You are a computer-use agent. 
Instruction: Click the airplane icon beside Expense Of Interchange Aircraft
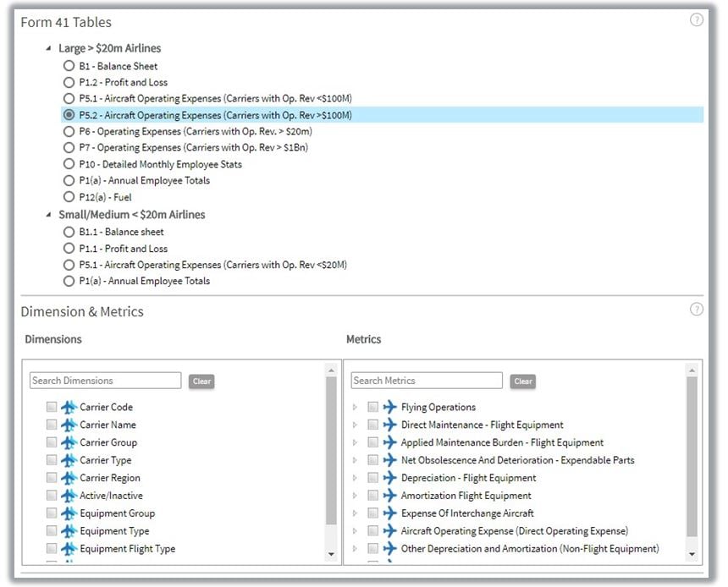[x=389, y=513]
